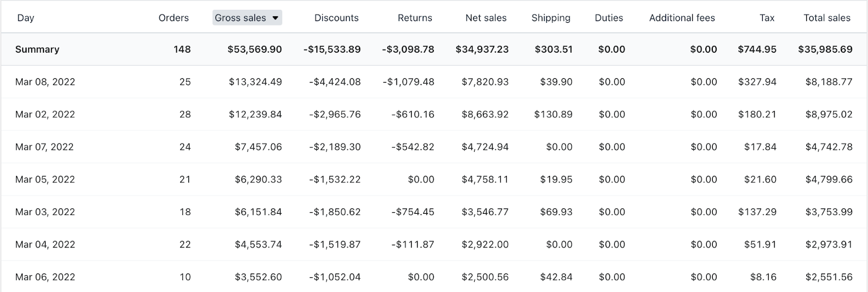Select the Mar 02, 2022 row
This screenshot has width=868, height=292.
45,115
